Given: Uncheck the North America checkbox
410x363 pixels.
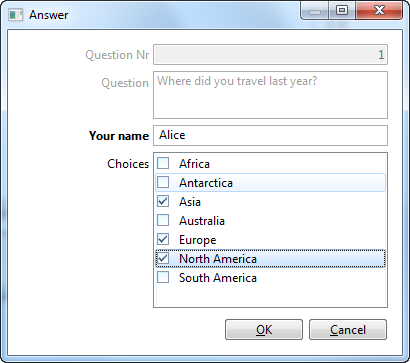Looking at the screenshot, I should (163, 258).
